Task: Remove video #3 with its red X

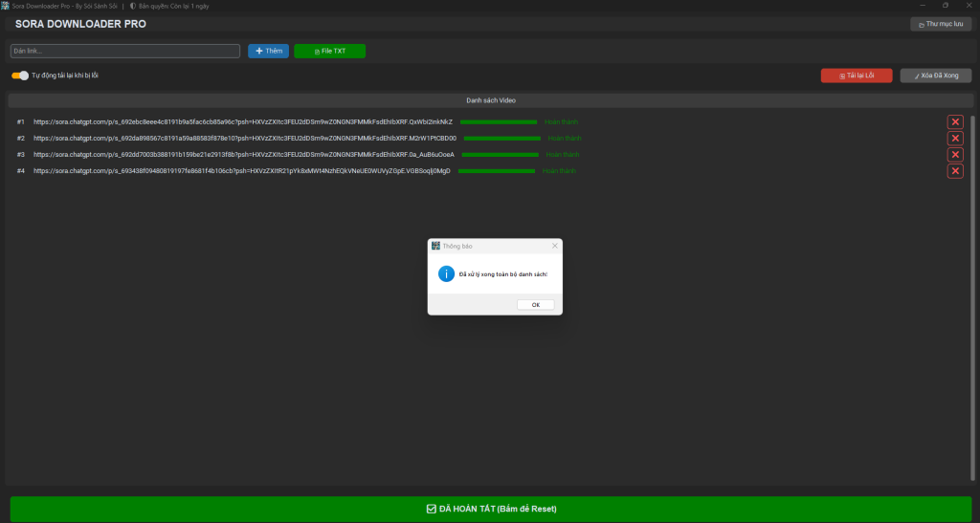Action: click(955, 154)
